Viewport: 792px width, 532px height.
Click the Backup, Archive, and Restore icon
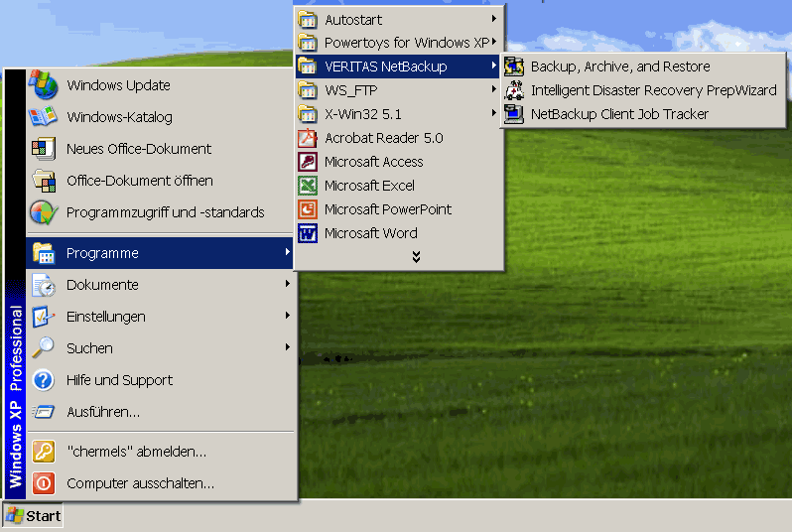tap(514, 66)
